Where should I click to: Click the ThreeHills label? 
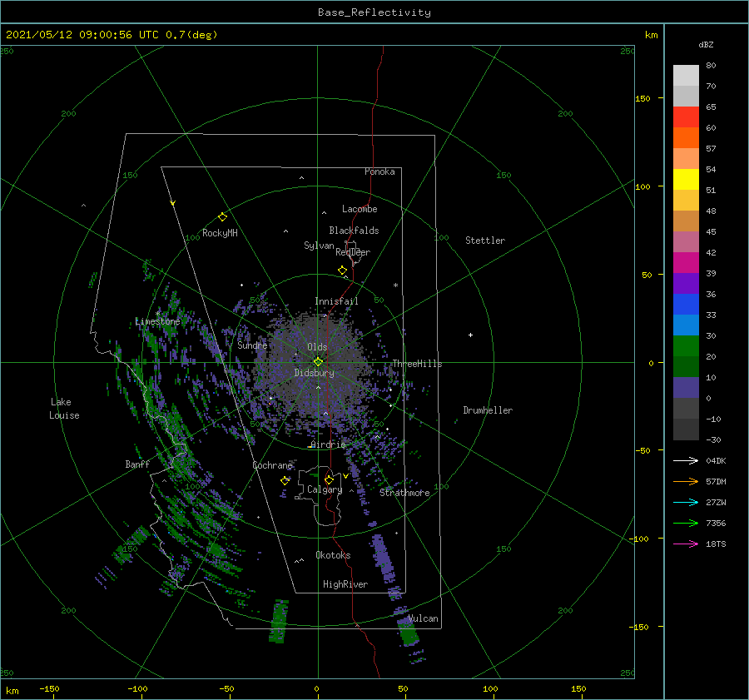point(417,364)
